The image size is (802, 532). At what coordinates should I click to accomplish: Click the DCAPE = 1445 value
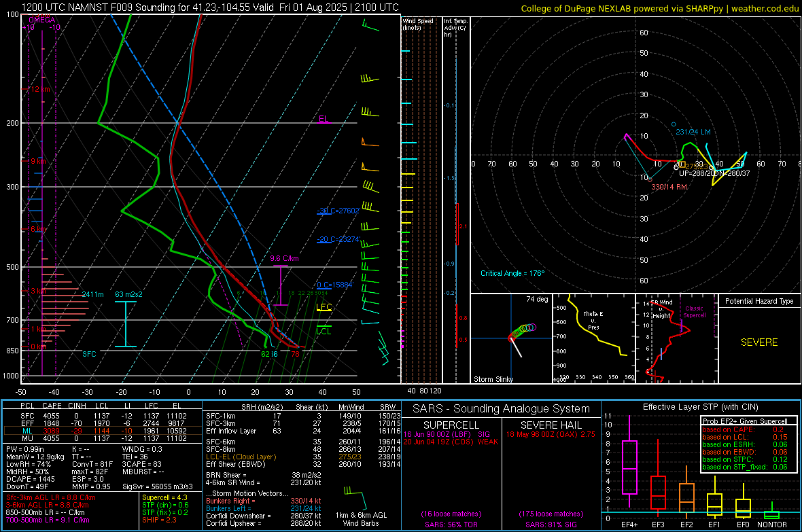pos(30,479)
